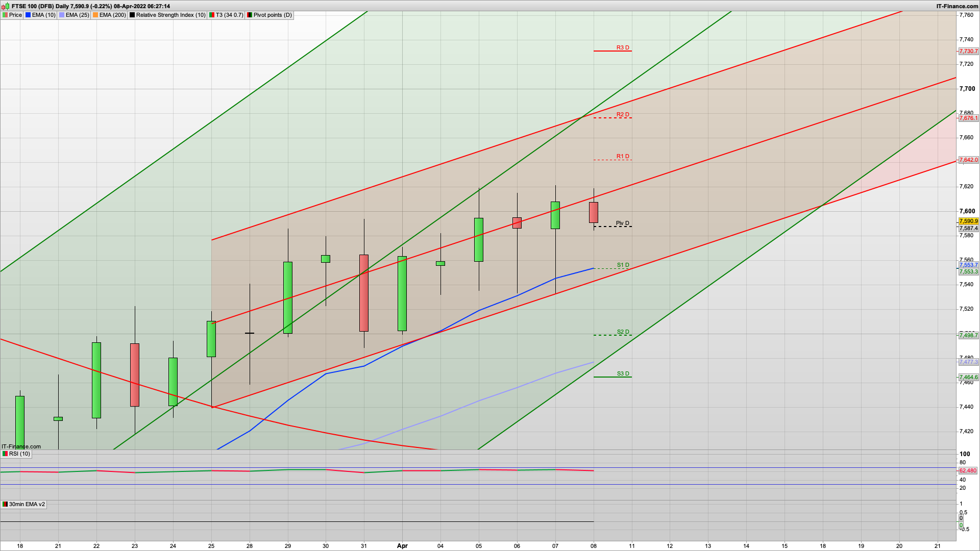This screenshot has width=980, height=551.
Task: Click the R1 D pivot label
Action: [623, 156]
